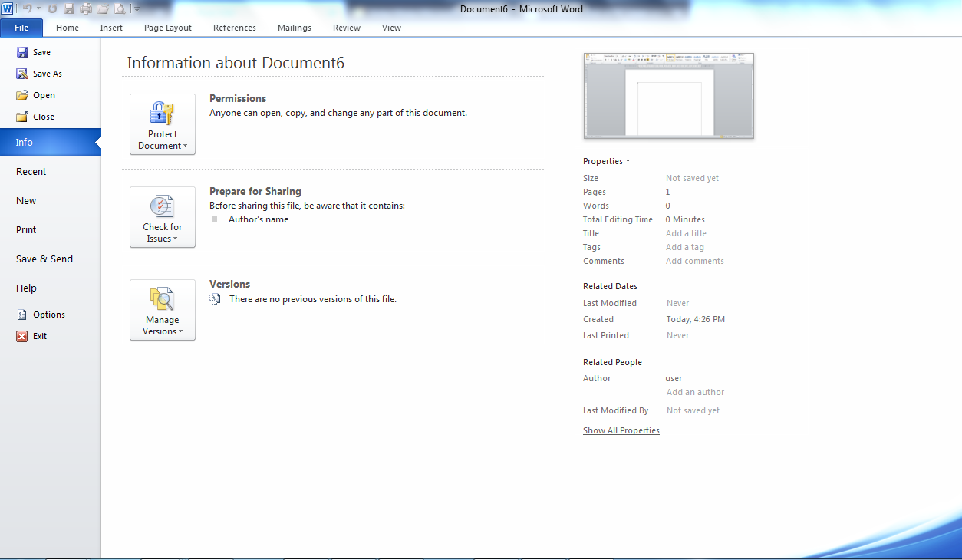The width and height of the screenshot is (962, 560).
Task: Open the Mailings ribbon tab
Action: click(x=294, y=27)
